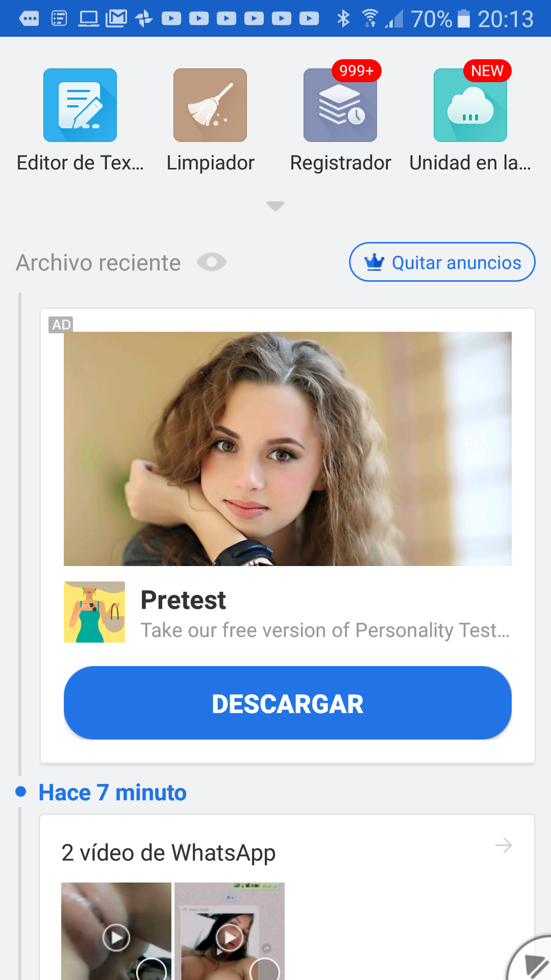Launch the Limpiador broom icon
Viewport: 551px width, 980px height.
210,105
